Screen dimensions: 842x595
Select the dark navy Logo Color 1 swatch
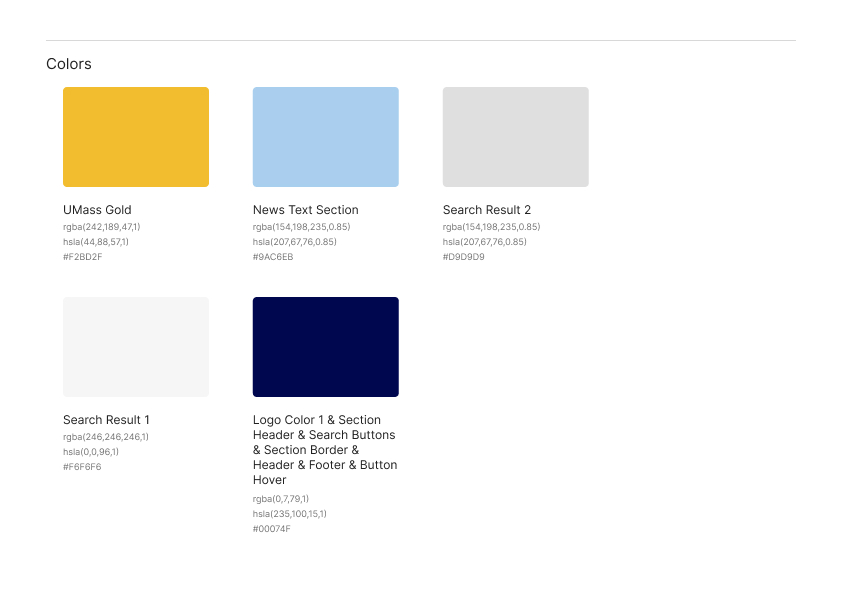pos(326,347)
